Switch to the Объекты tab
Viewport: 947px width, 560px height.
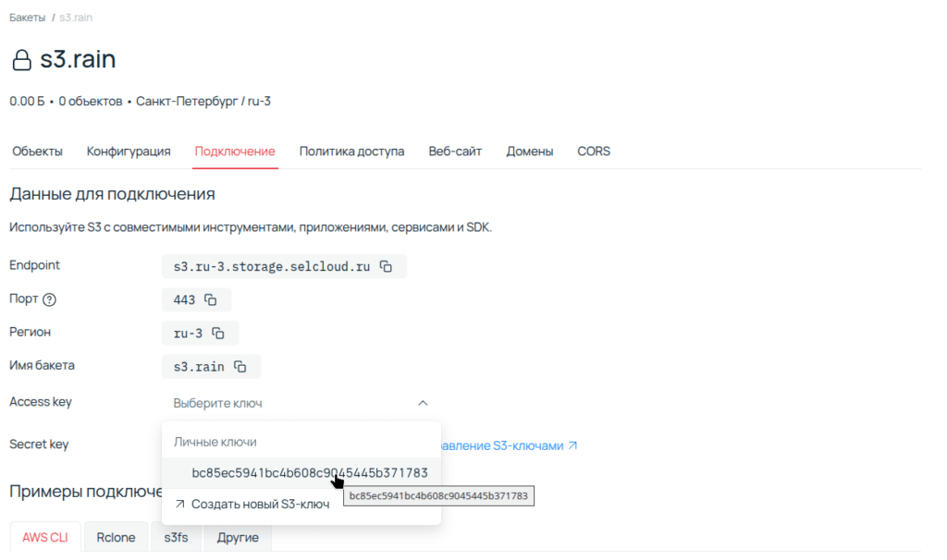click(37, 152)
